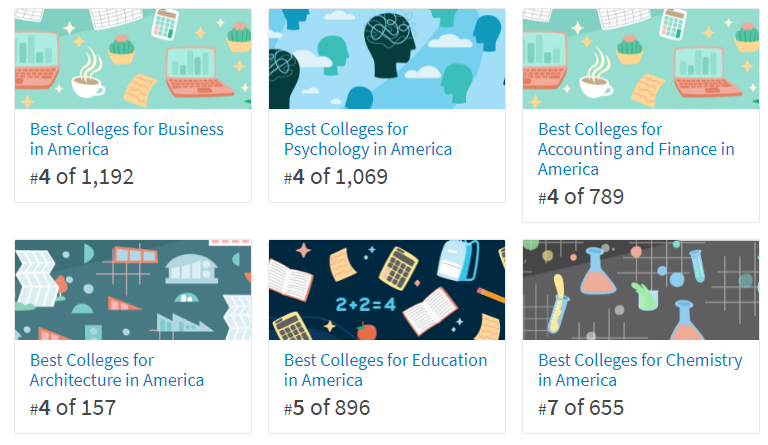This screenshot has height=445, width=768.
Task: Open Best Colleges for Business in America link
Action: [x=127, y=139]
